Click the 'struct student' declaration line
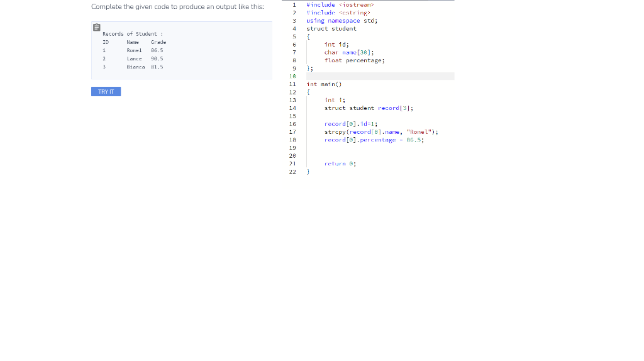 331,29
